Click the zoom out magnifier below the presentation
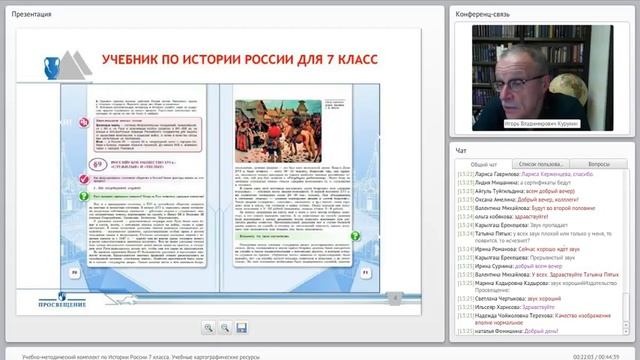The height and width of the screenshot is (360, 640). pos(225,328)
